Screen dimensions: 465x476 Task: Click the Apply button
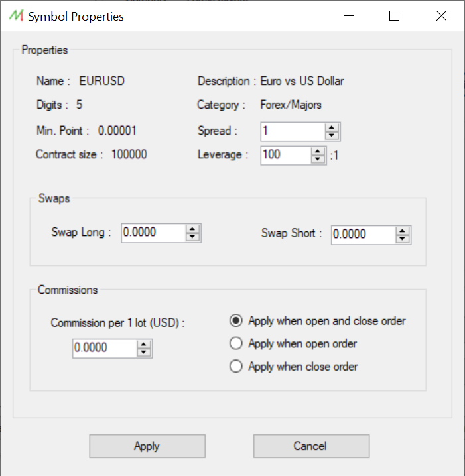147,446
